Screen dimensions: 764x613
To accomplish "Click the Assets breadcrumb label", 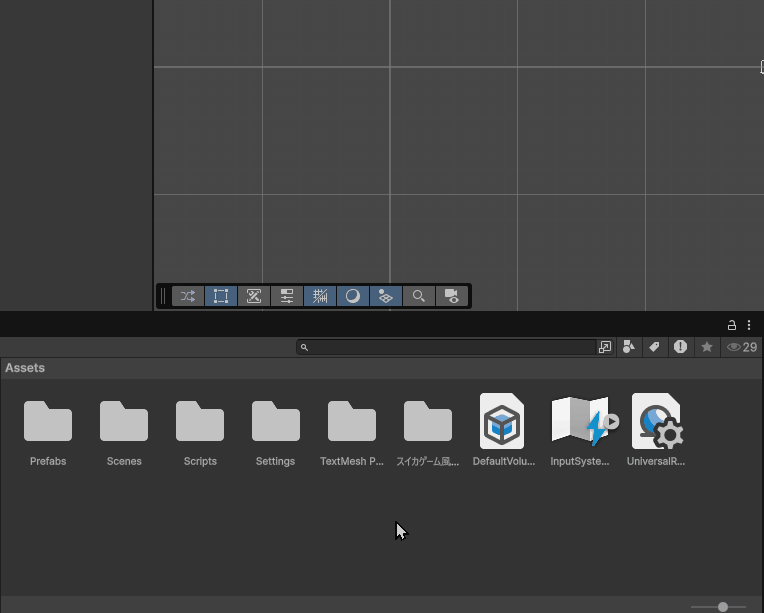I will coord(25,368).
